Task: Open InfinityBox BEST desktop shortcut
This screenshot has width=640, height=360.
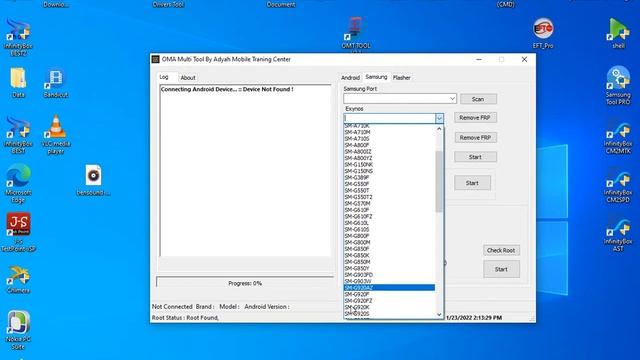Action: point(18,135)
